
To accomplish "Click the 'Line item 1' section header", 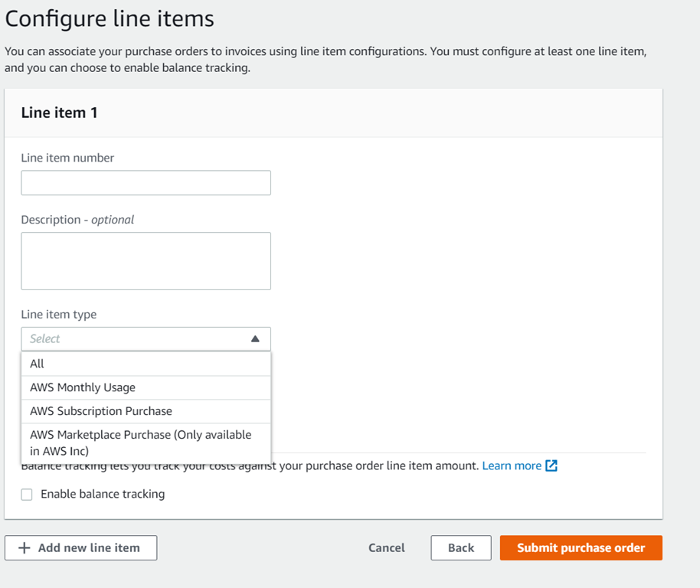I will pyautogui.click(x=60, y=113).
